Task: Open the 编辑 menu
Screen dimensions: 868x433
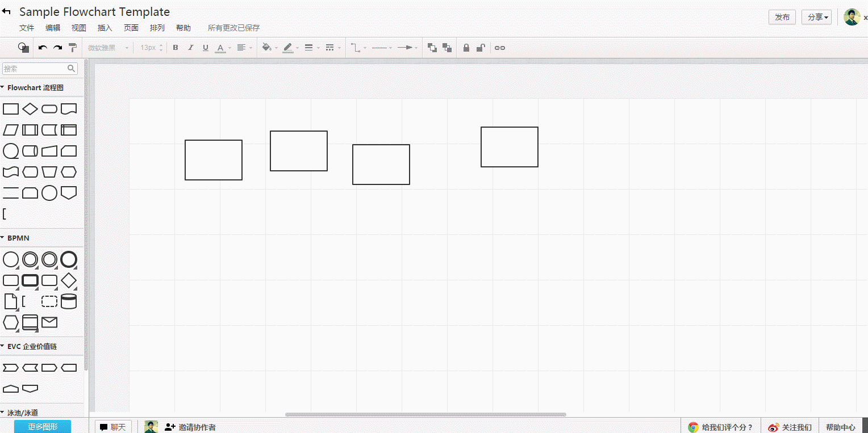Action: (x=53, y=28)
